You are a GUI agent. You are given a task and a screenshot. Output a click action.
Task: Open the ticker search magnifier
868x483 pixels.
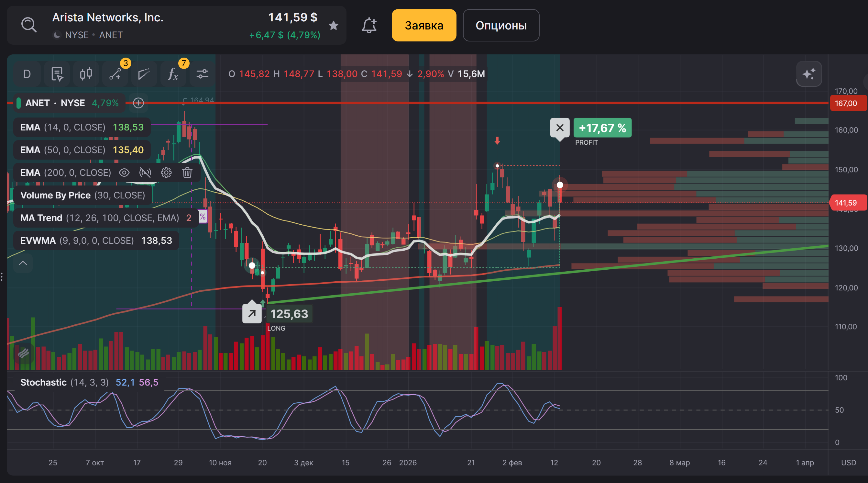29,25
